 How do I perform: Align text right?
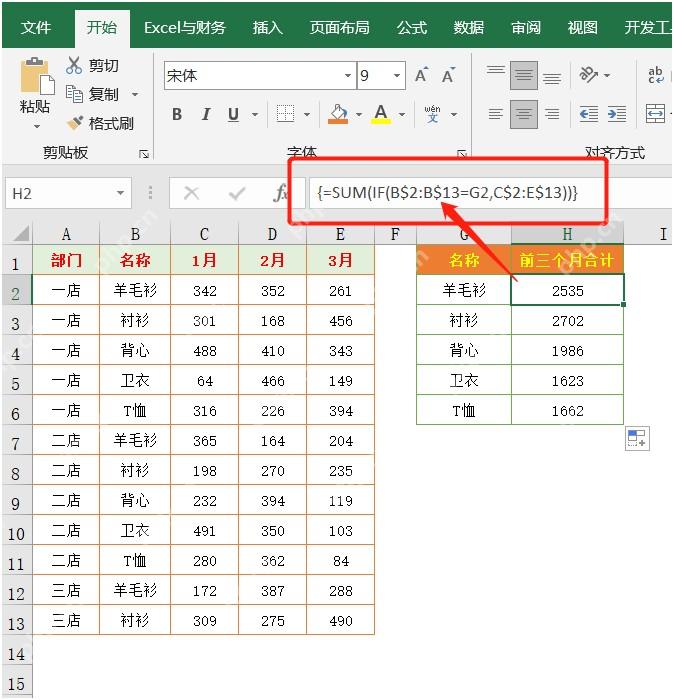click(552, 114)
